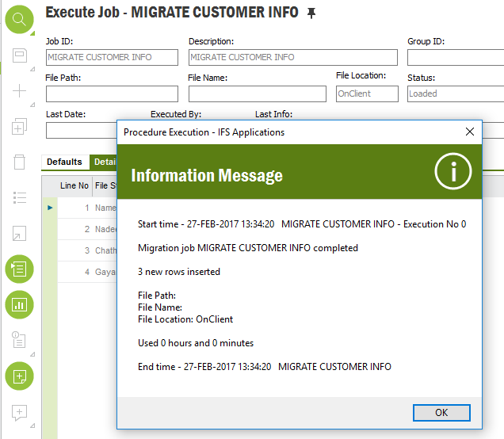Click the 'Execute Job - MIGRATE CUSTOMER INFO' title

[172, 13]
